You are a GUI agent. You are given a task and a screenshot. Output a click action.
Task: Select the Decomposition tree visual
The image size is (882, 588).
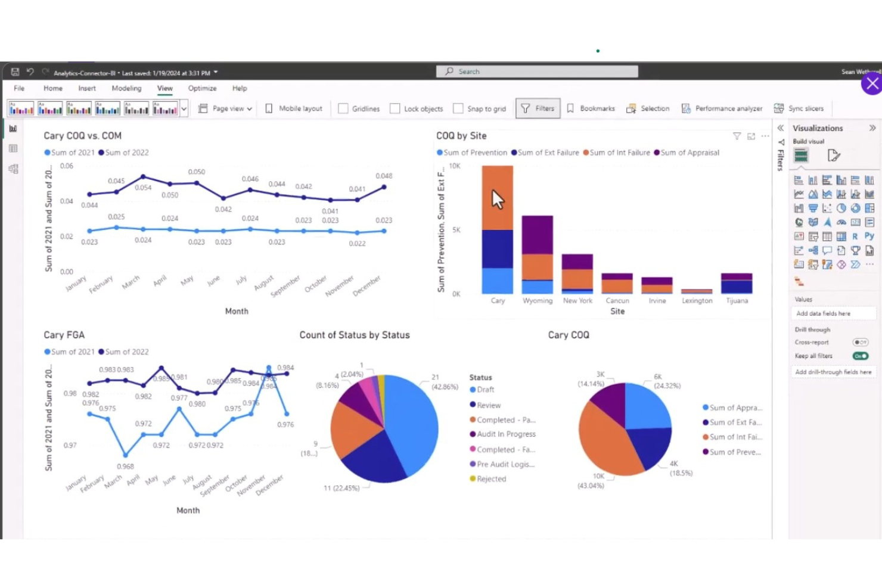[813, 250]
